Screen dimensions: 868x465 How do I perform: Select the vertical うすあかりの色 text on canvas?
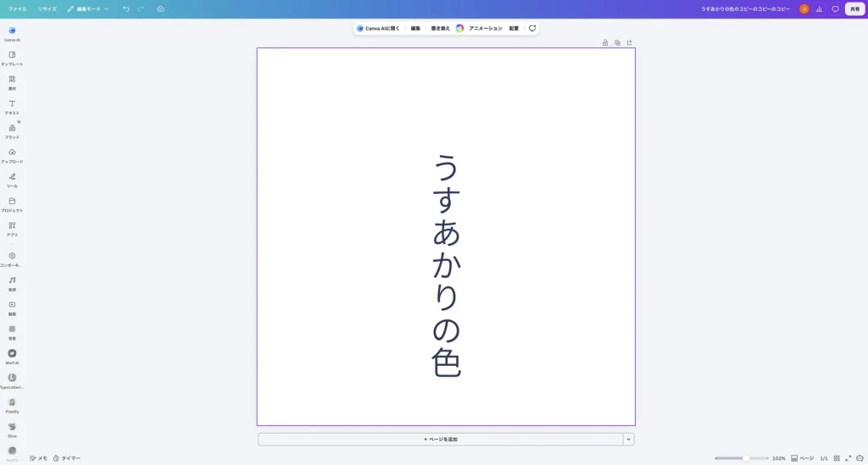pos(446,266)
